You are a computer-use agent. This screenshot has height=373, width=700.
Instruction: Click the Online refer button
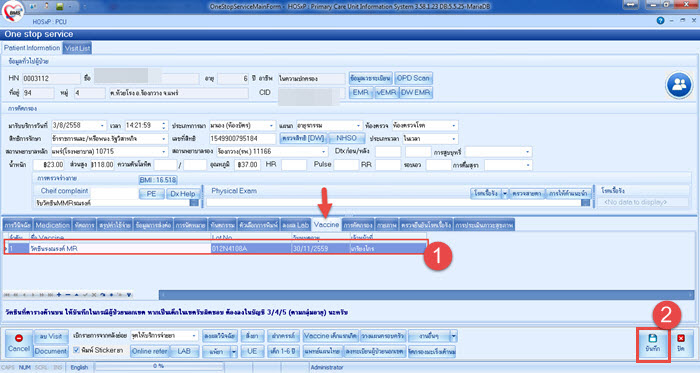tap(150, 351)
